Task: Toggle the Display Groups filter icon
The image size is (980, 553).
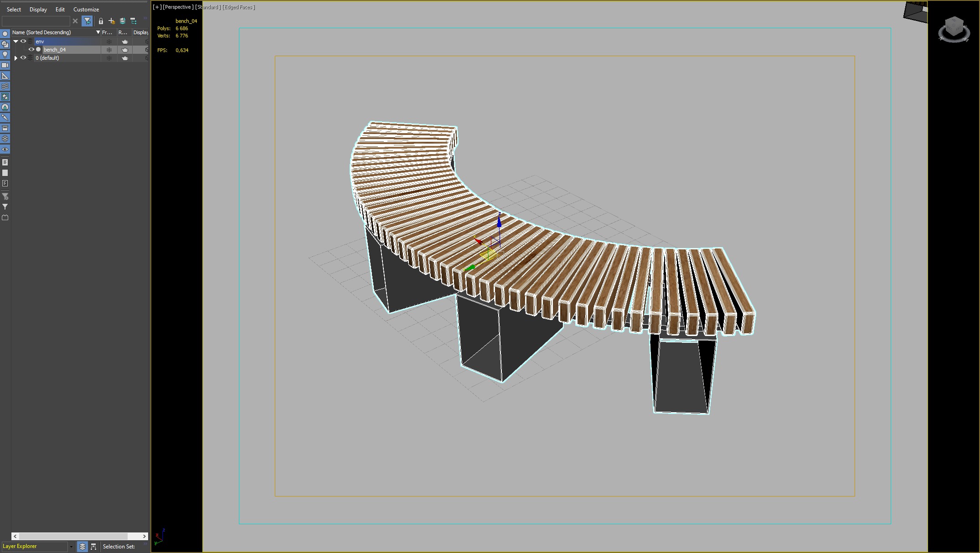Action: coord(5,97)
